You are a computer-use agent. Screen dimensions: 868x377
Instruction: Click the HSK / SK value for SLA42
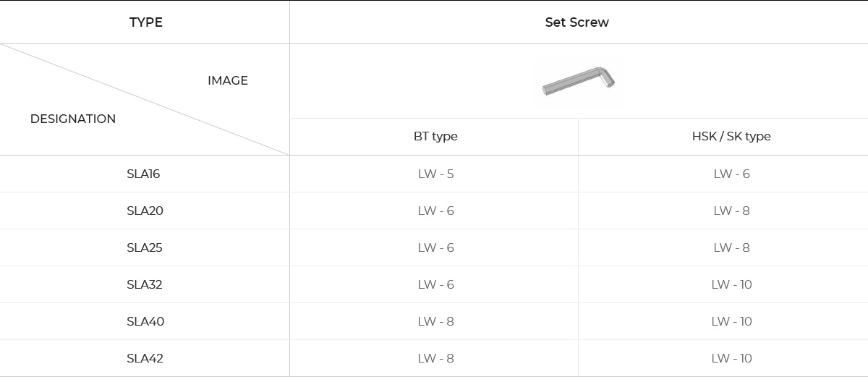coord(731,358)
